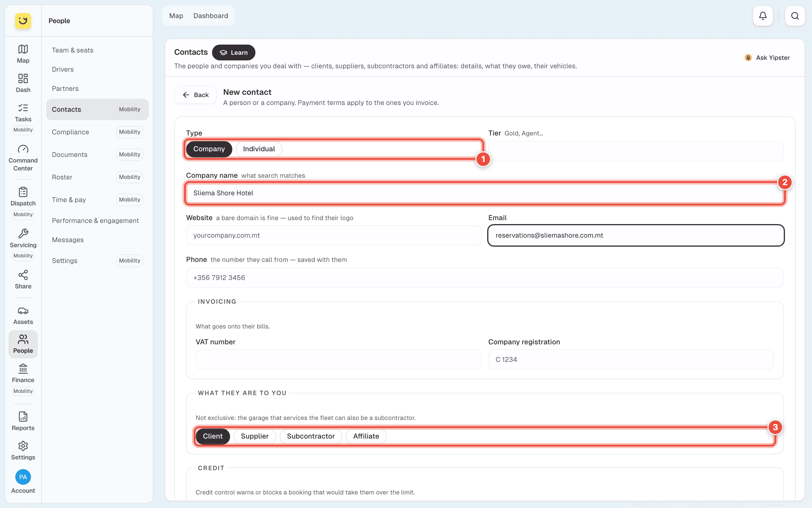Open the Dash section in the sidebar

coord(23,83)
